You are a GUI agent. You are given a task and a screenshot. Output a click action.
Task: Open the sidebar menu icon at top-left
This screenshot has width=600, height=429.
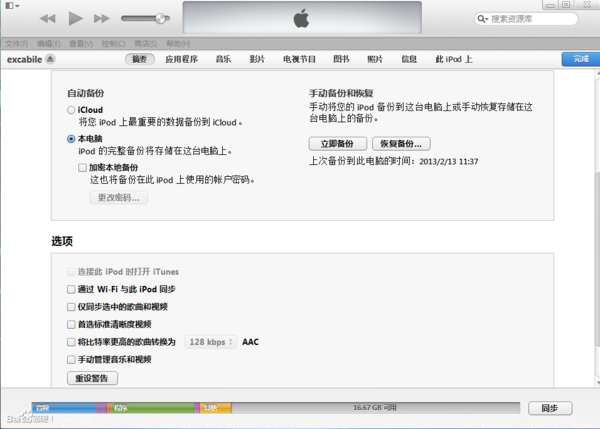pos(12,6)
